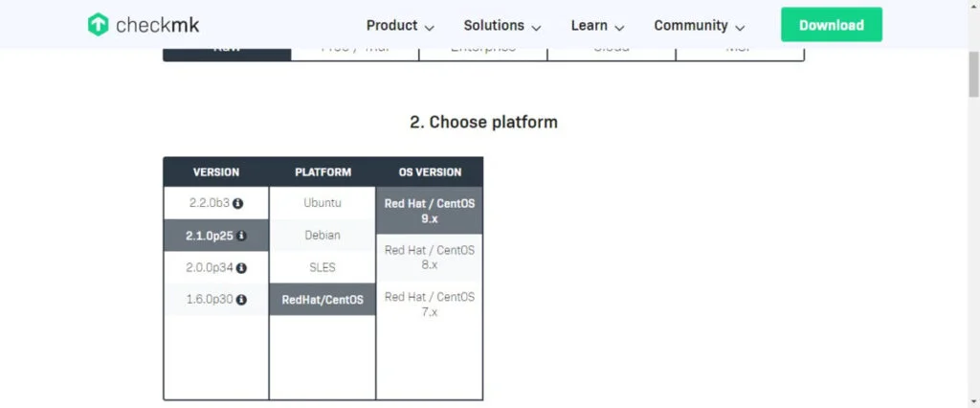Expand the Solutions menu chevron
Screen dimensions: 980x408
coord(536,28)
